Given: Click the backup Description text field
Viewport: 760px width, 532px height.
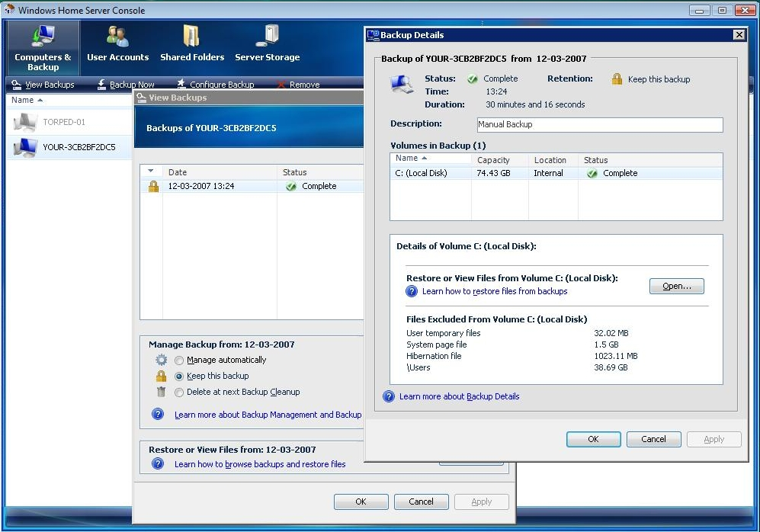Looking at the screenshot, I should [x=599, y=124].
